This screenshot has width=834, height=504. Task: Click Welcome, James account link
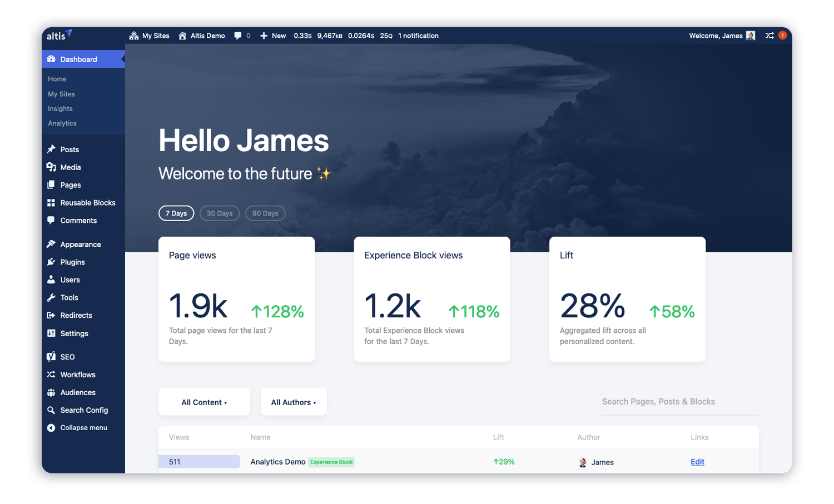tap(716, 36)
